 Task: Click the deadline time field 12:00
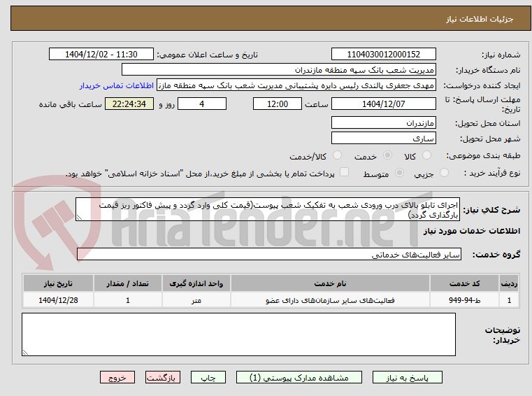coord(278,104)
